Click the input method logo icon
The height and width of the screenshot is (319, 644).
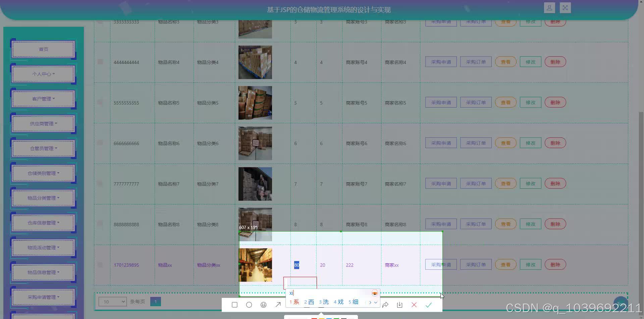coord(375,293)
